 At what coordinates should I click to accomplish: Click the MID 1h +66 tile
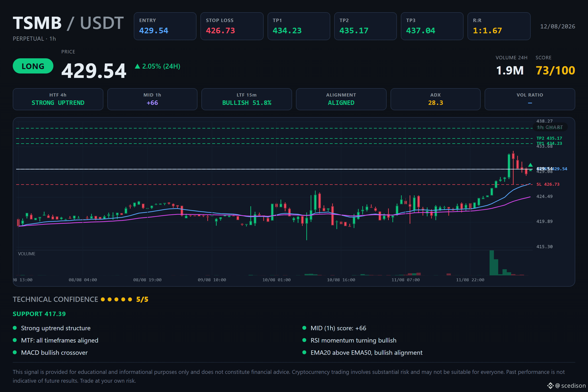pos(152,99)
